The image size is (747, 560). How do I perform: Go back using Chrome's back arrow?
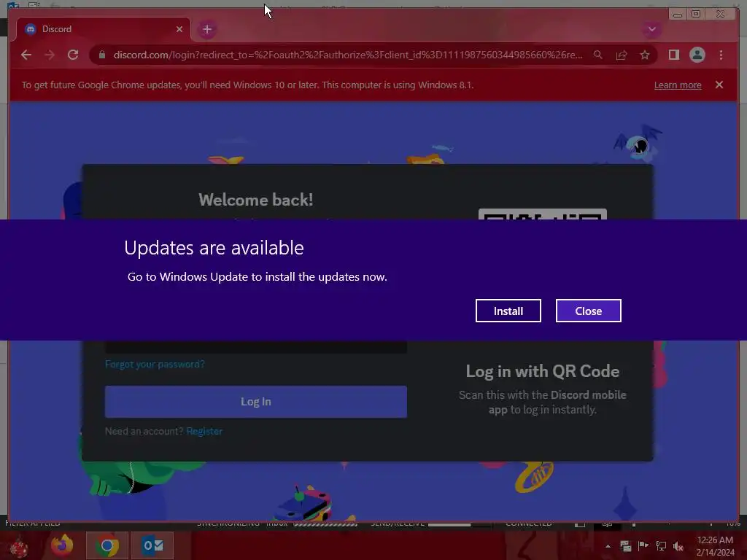tap(26, 55)
